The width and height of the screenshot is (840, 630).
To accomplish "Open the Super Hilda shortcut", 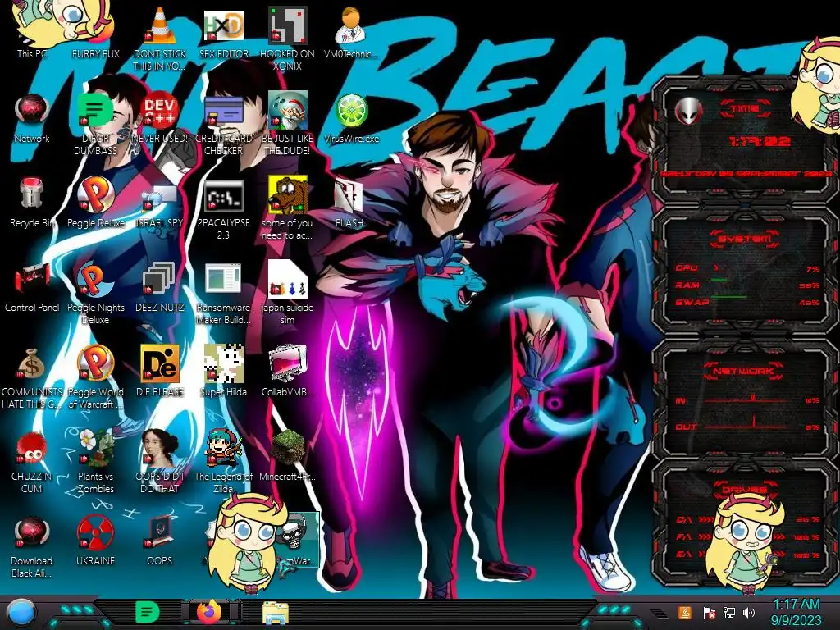I will [x=223, y=372].
